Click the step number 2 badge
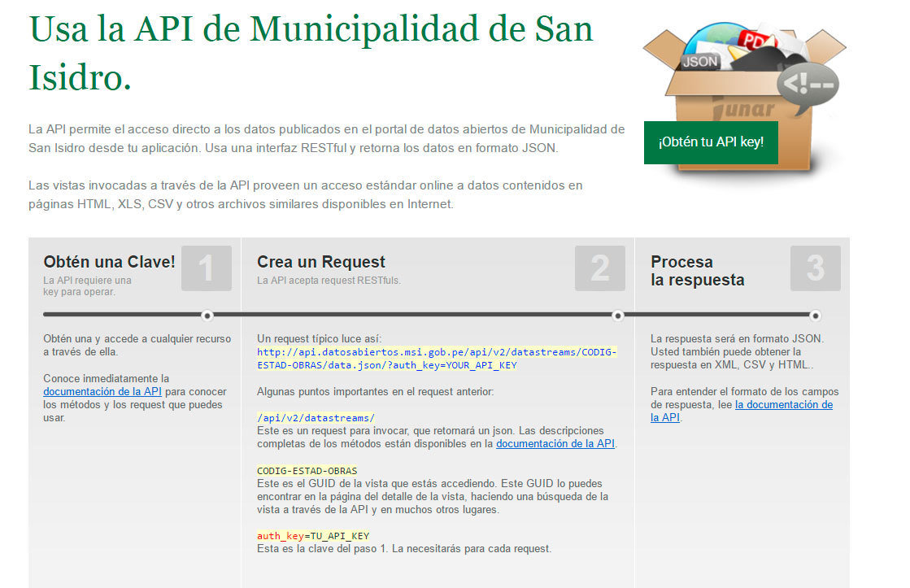This screenshot has width=910, height=588. pos(600,268)
